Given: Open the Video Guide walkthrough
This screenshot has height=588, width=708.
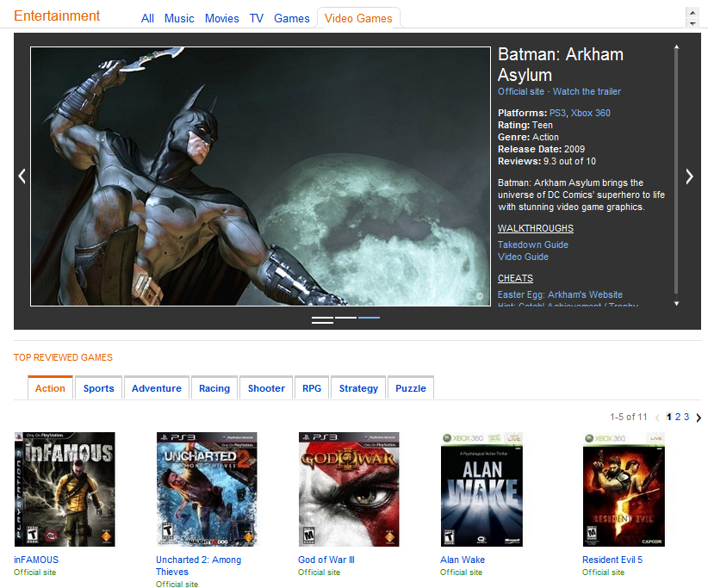Looking at the screenshot, I should [524, 257].
